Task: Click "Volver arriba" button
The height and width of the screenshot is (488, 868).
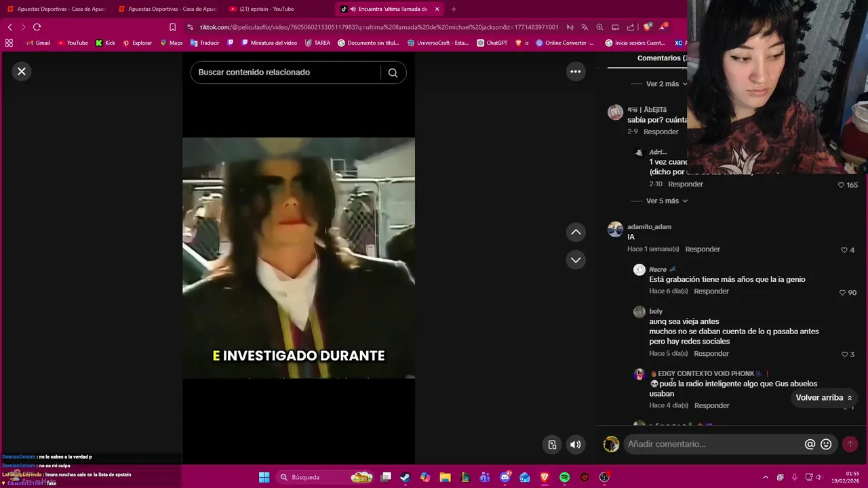Action: (824, 398)
